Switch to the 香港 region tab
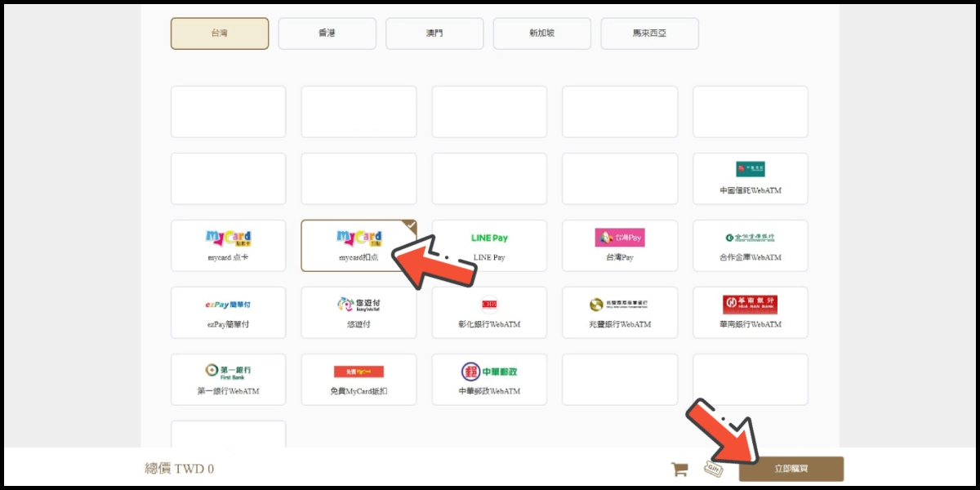 pos(327,33)
